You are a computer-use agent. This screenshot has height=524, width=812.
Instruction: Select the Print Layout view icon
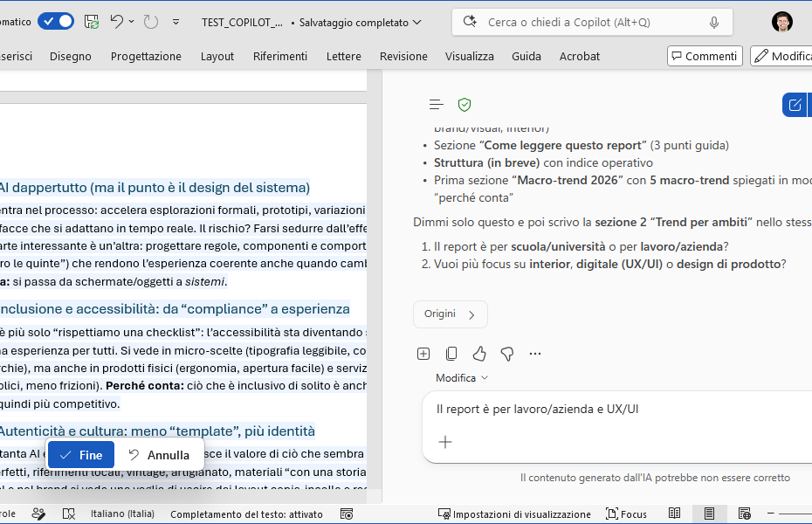pyautogui.click(x=710, y=514)
